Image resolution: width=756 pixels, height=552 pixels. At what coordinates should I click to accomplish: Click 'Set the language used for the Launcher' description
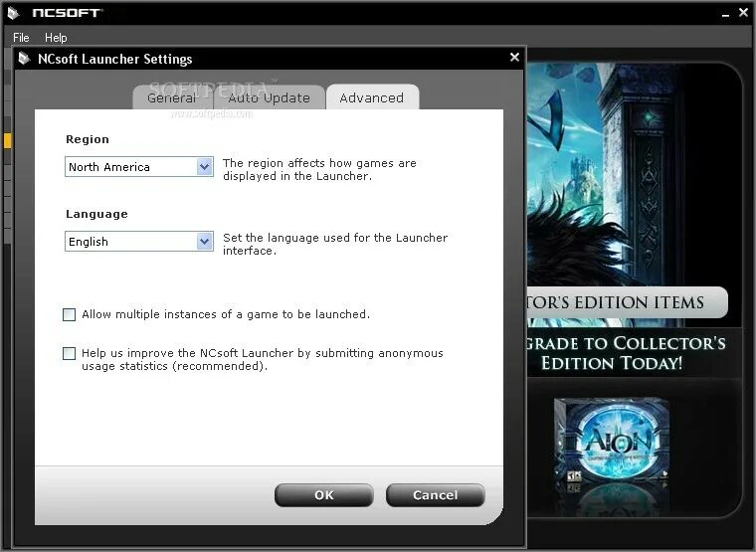335,244
